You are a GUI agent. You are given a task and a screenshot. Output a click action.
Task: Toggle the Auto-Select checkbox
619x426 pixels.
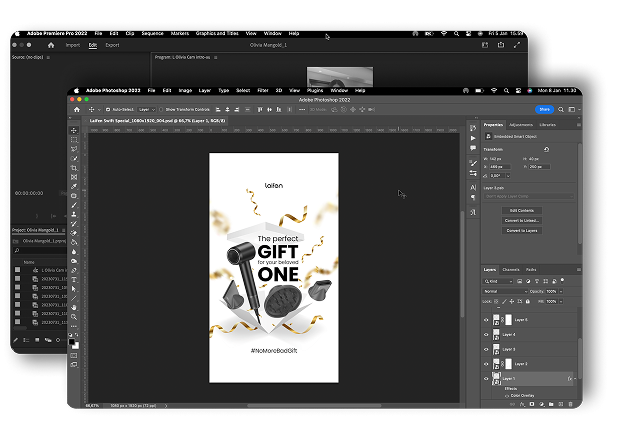point(108,109)
